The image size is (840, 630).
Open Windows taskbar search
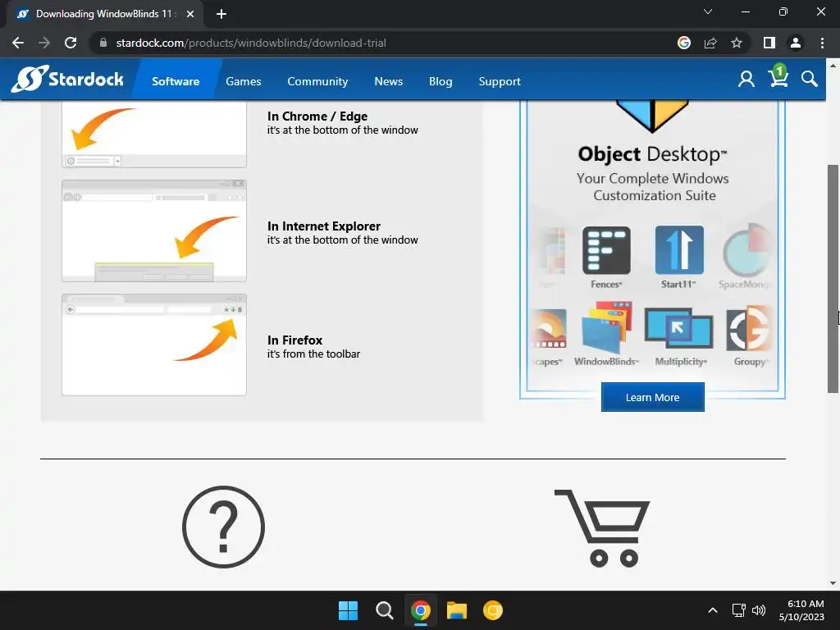[x=384, y=610]
